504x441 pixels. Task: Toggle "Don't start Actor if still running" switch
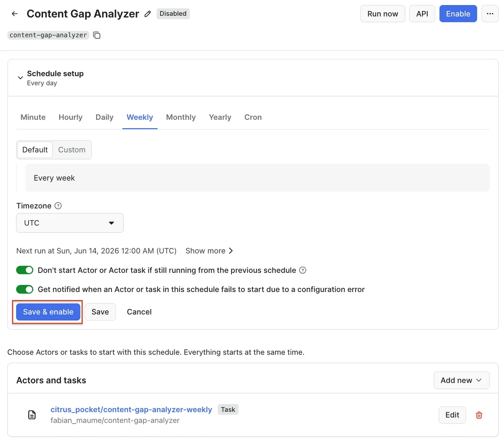[x=25, y=270]
